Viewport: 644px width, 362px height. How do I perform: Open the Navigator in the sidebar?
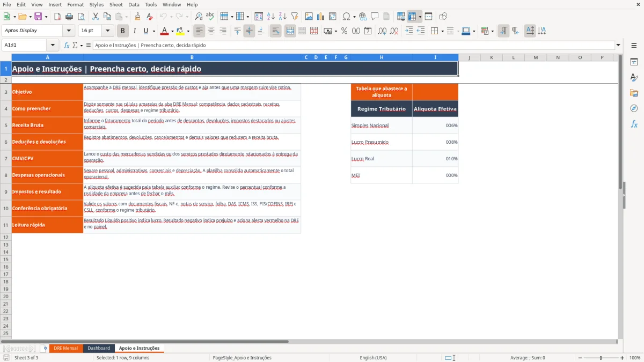pyautogui.click(x=634, y=108)
